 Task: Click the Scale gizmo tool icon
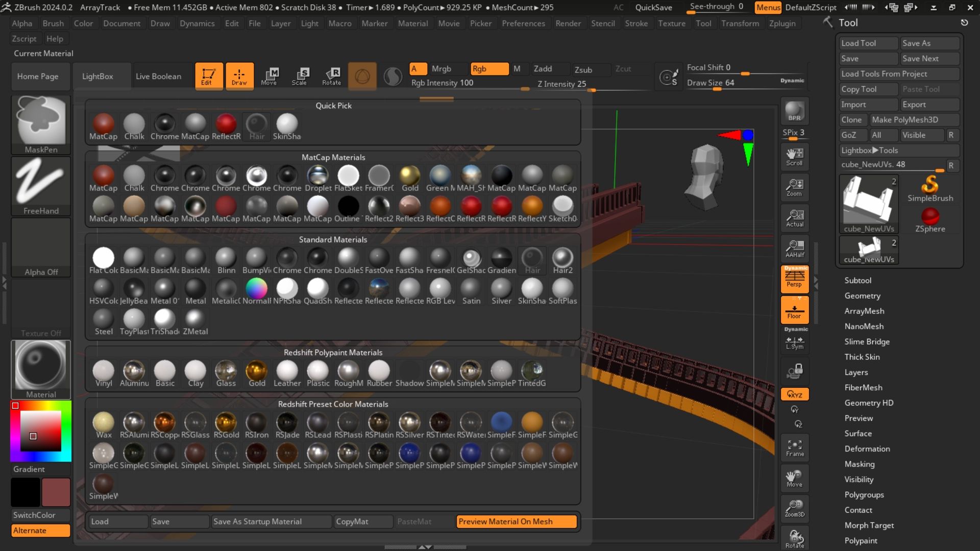tap(300, 76)
